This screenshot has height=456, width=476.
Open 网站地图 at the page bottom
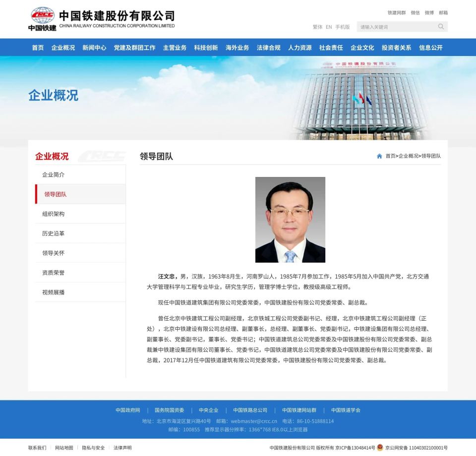64,448
